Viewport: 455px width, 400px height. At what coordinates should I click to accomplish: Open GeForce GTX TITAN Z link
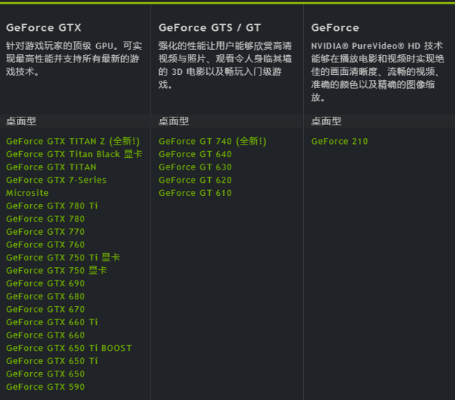73,141
